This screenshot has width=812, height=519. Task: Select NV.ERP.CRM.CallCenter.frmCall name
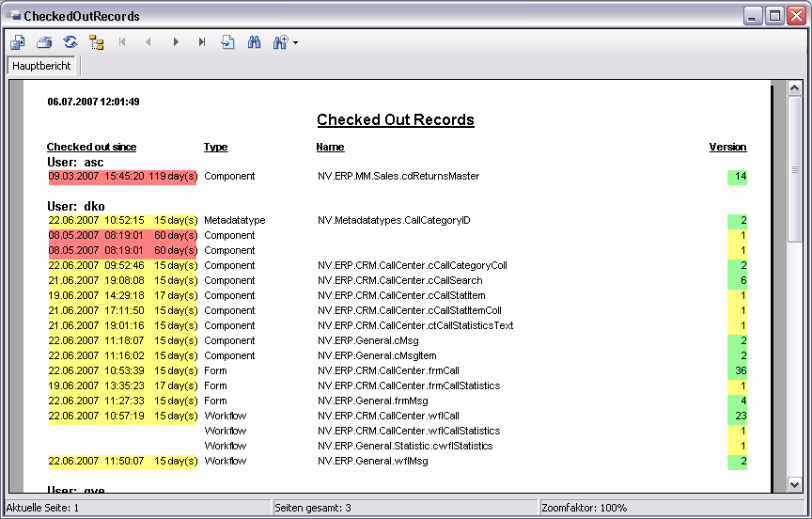click(x=388, y=370)
